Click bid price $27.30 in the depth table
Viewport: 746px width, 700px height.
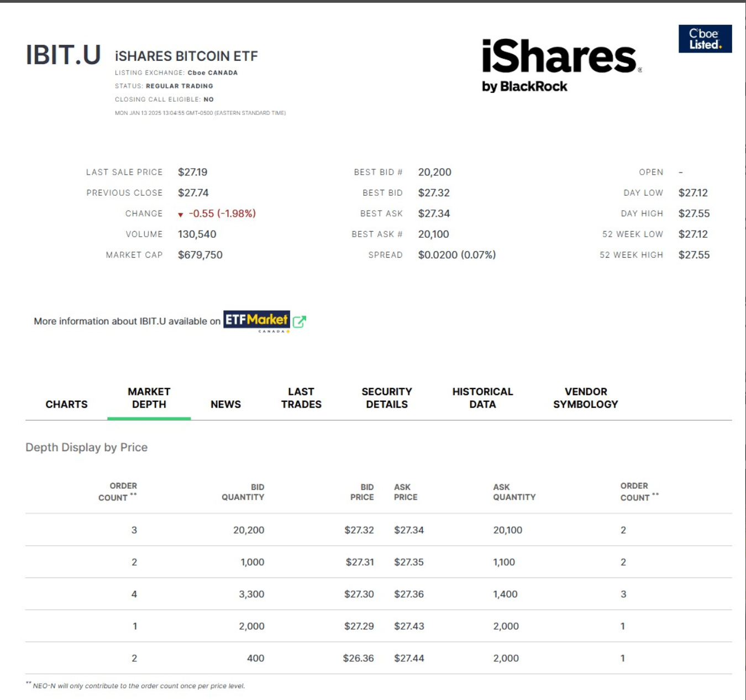click(x=359, y=594)
